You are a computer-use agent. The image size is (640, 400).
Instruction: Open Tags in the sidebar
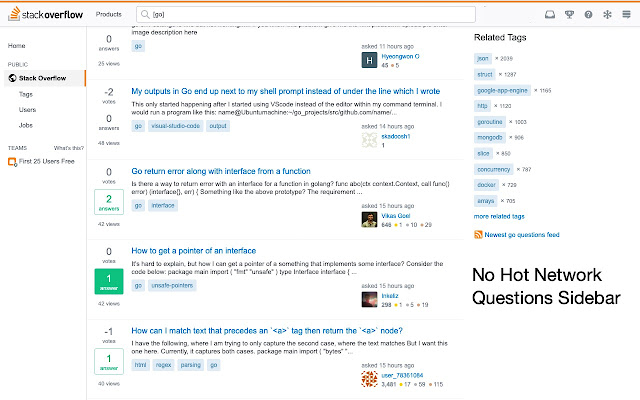pos(26,94)
